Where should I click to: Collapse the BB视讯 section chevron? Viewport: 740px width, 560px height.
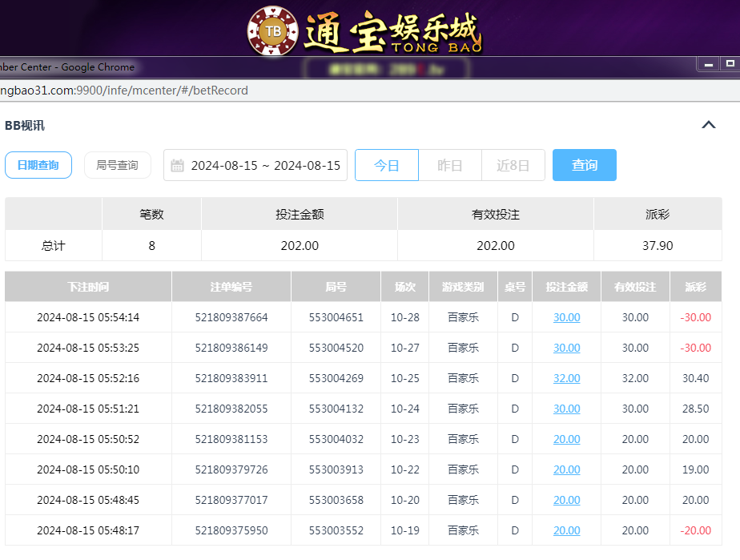point(708,124)
